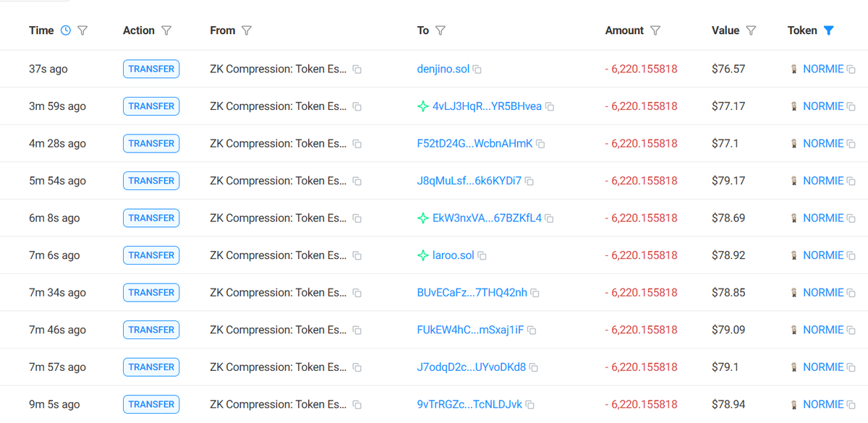Copy the From address in the 7m 6s ago row
The height and width of the screenshot is (423, 868).
357,256
